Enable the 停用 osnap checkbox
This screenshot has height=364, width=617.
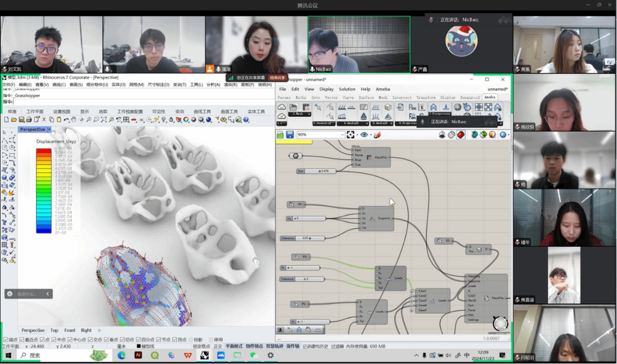click(x=211, y=339)
